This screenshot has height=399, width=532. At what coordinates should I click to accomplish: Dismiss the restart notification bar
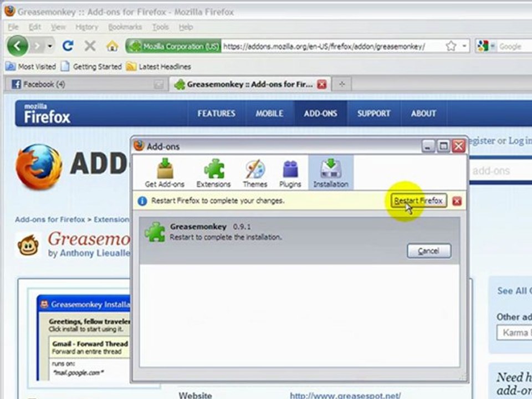pyautogui.click(x=457, y=201)
